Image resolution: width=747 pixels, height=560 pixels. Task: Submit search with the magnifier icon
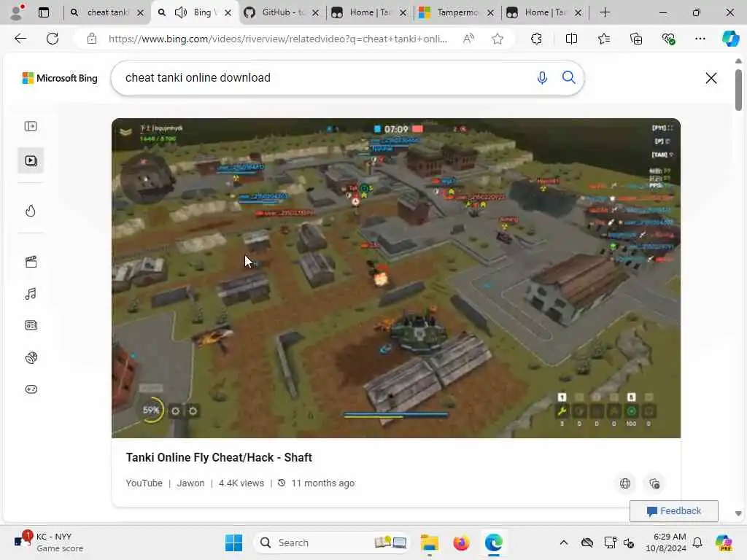coord(568,77)
